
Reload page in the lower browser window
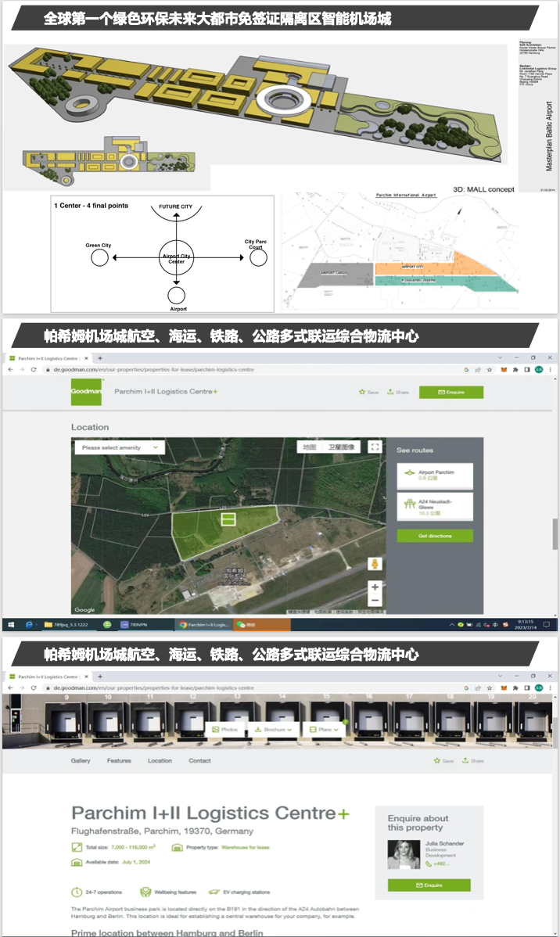click(x=34, y=687)
